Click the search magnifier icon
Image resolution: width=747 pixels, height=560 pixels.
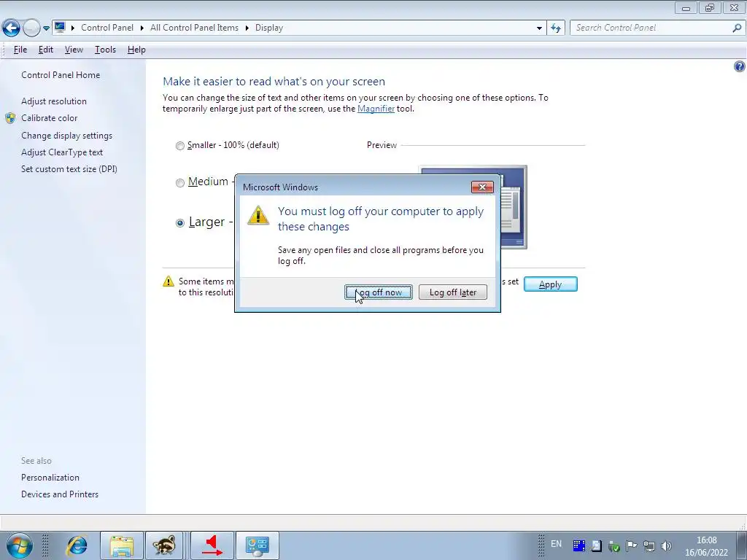point(737,28)
